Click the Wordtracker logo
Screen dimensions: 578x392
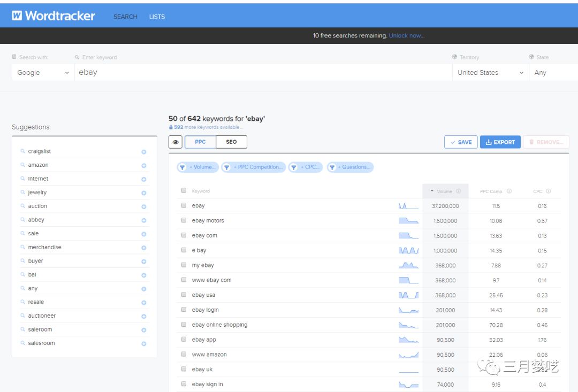click(x=54, y=16)
